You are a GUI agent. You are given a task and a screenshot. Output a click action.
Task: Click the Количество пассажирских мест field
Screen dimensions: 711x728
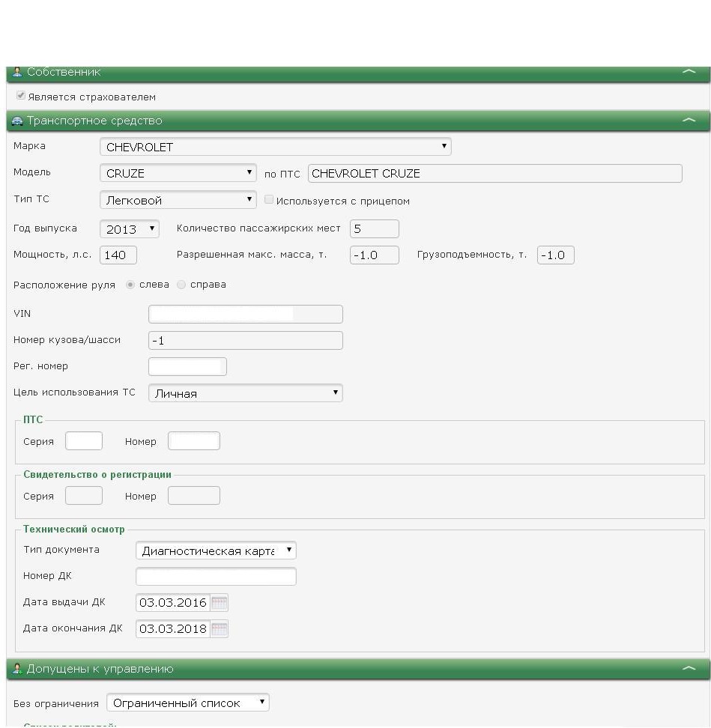point(375,229)
